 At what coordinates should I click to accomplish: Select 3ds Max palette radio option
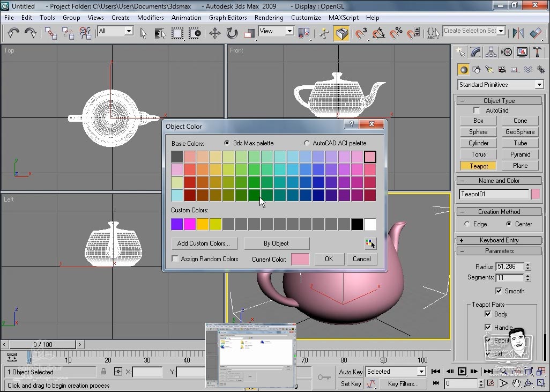tap(227, 143)
